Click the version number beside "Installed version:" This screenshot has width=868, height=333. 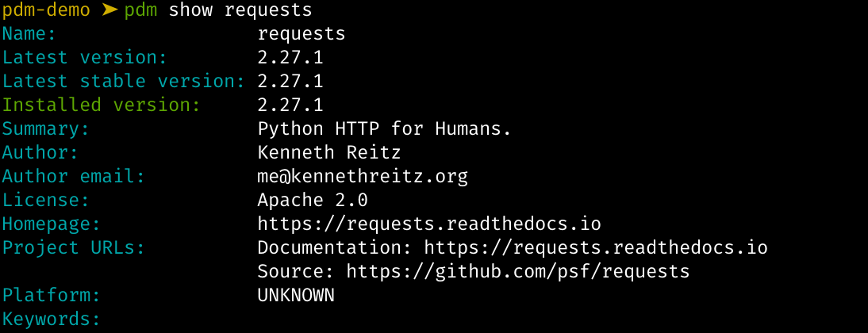[x=290, y=105]
